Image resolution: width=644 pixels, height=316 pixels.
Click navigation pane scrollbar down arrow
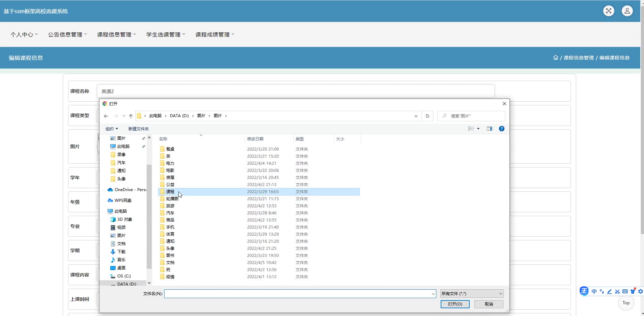click(x=149, y=283)
